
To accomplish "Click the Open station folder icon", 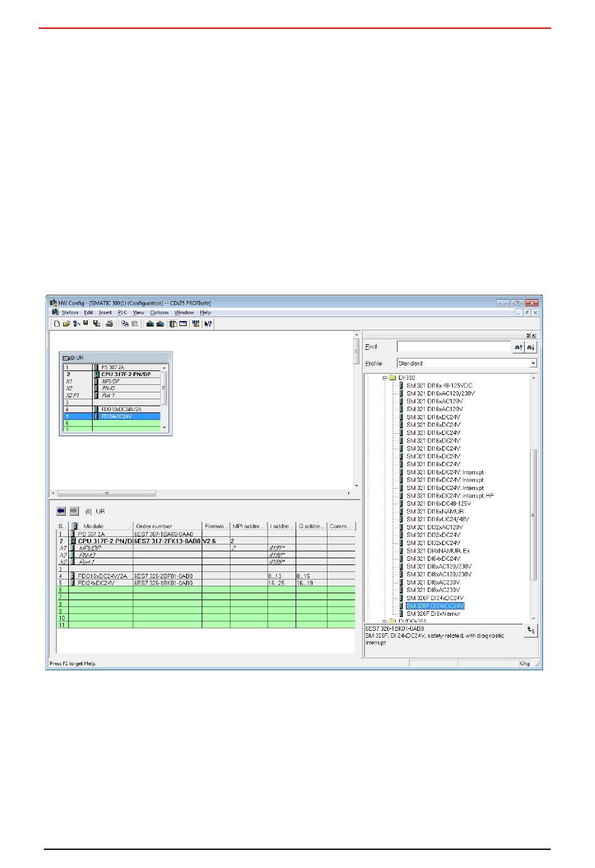I will [x=66, y=324].
